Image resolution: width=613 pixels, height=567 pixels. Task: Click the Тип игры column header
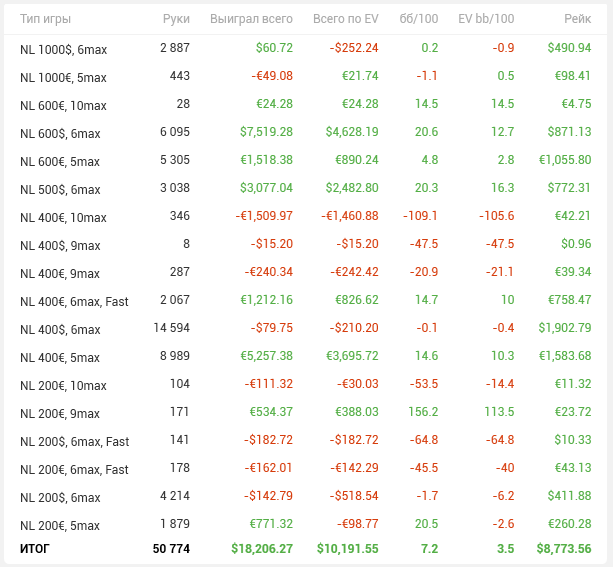[45, 19]
